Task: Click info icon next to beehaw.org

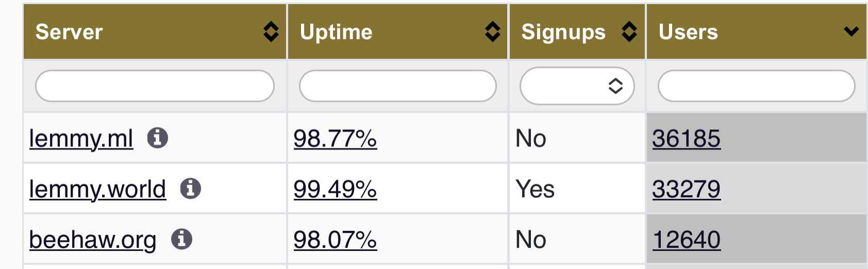Action: click(181, 239)
